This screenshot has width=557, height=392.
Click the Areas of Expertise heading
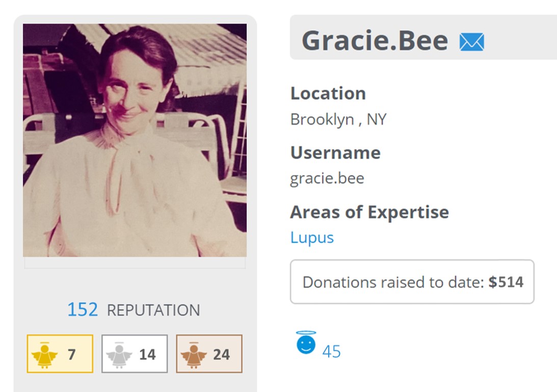pos(369,212)
